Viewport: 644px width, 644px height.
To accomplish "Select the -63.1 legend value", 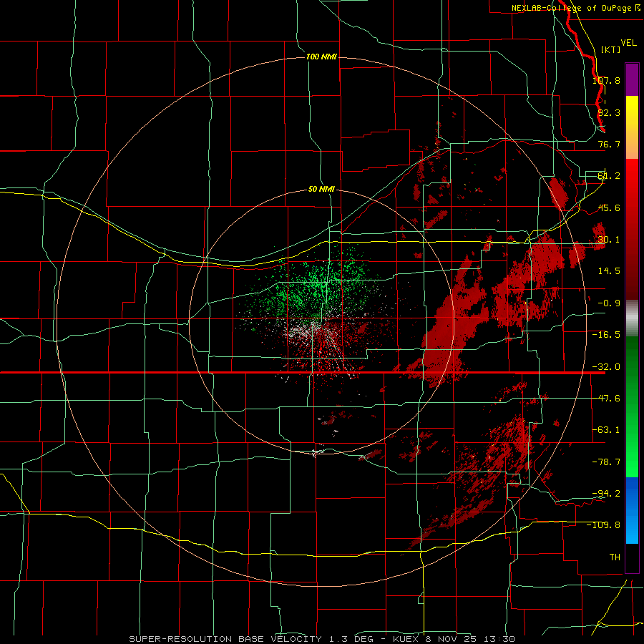I will pyautogui.click(x=606, y=430).
